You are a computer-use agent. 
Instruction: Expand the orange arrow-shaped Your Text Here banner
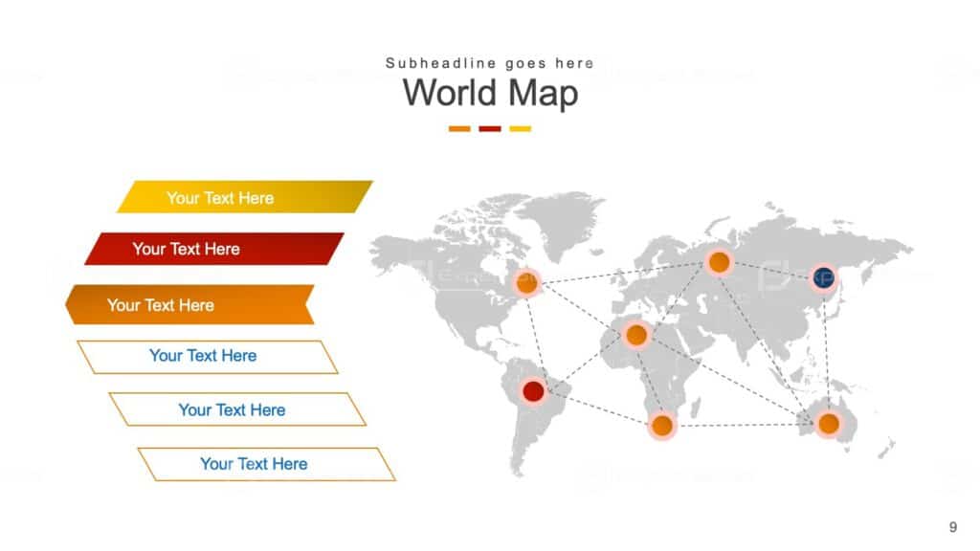pyautogui.click(x=163, y=305)
